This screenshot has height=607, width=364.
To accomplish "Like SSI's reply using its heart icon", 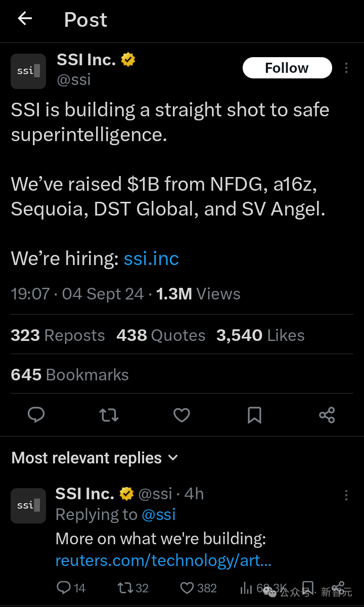I will coord(187,588).
